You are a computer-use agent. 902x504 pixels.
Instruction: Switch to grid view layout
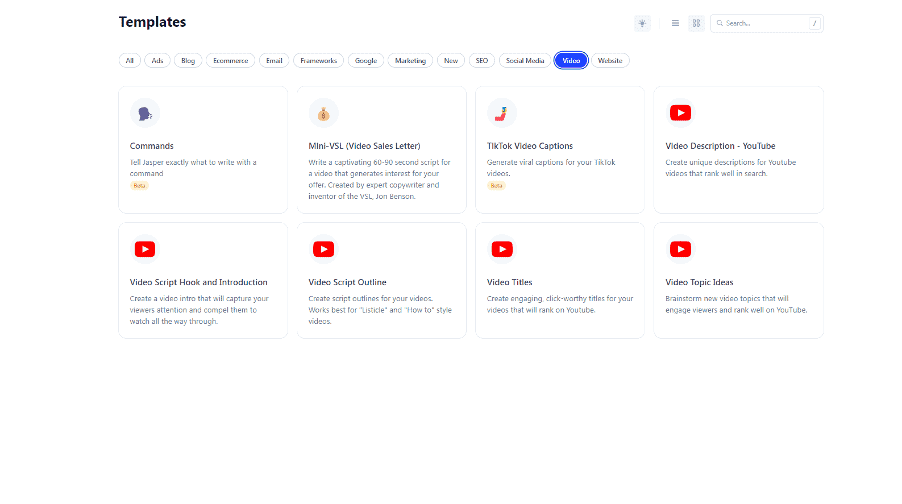[x=696, y=23]
